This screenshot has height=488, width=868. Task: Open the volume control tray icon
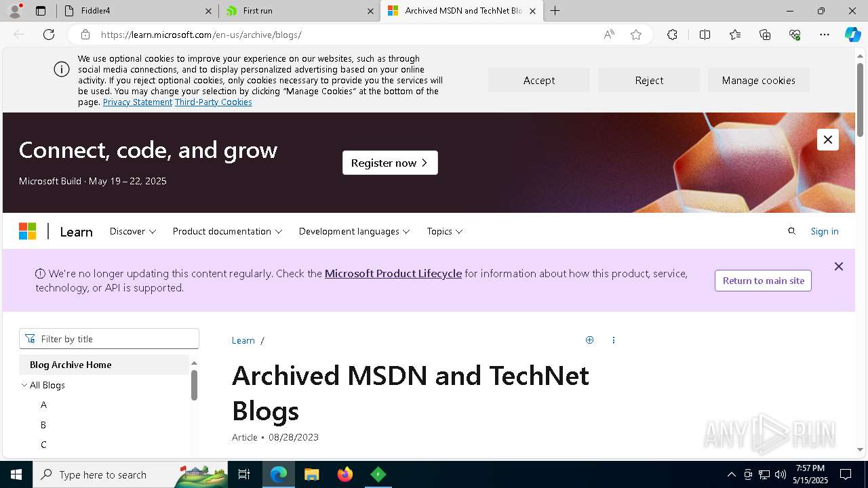point(780,474)
